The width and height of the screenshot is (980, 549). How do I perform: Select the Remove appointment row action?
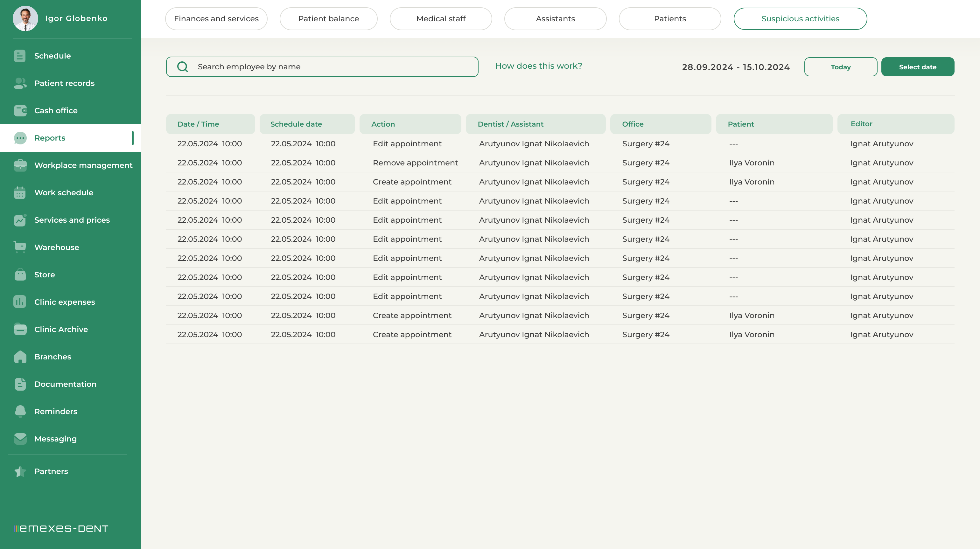pos(415,163)
